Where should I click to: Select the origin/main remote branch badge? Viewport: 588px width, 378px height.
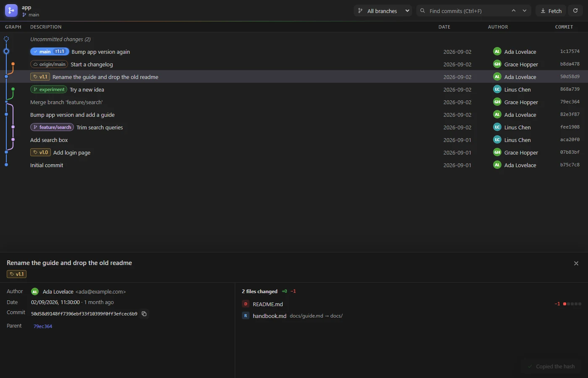[x=49, y=64]
